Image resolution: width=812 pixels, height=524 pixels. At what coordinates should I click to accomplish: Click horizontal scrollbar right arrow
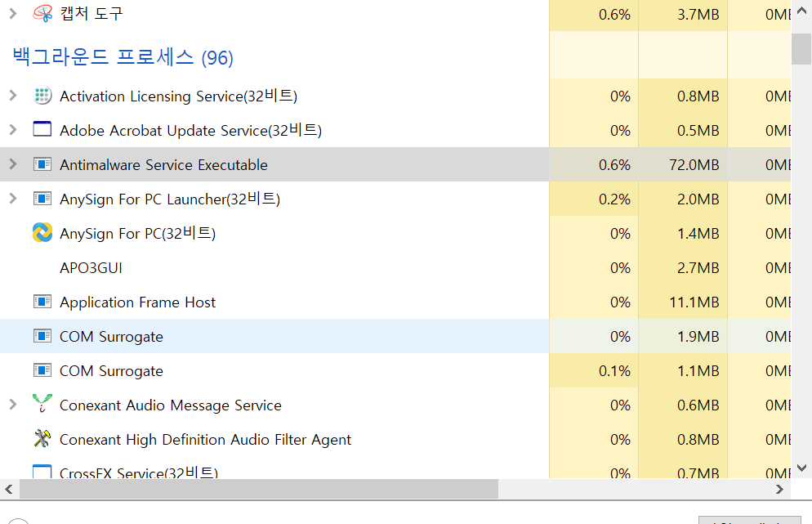(779, 489)
